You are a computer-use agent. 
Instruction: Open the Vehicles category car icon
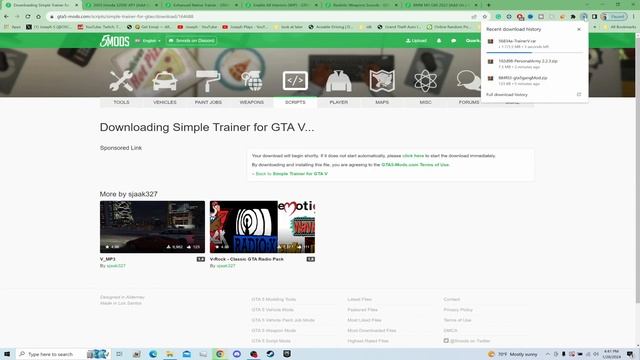164,81
